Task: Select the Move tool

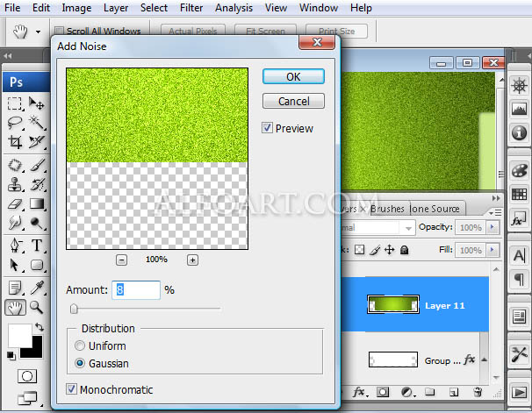Action: [x=36, y=103]
